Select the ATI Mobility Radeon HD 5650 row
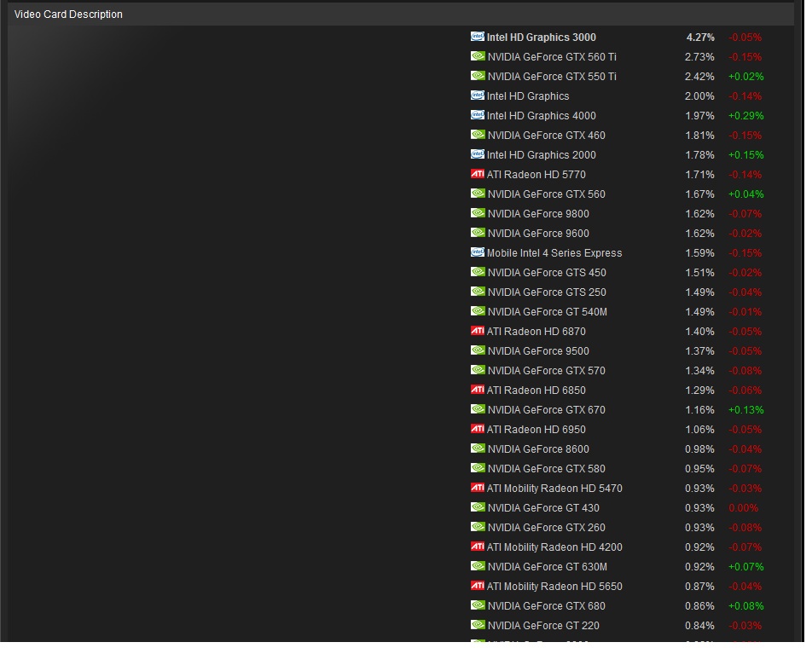The image size is (812, 648). [554, 587]
